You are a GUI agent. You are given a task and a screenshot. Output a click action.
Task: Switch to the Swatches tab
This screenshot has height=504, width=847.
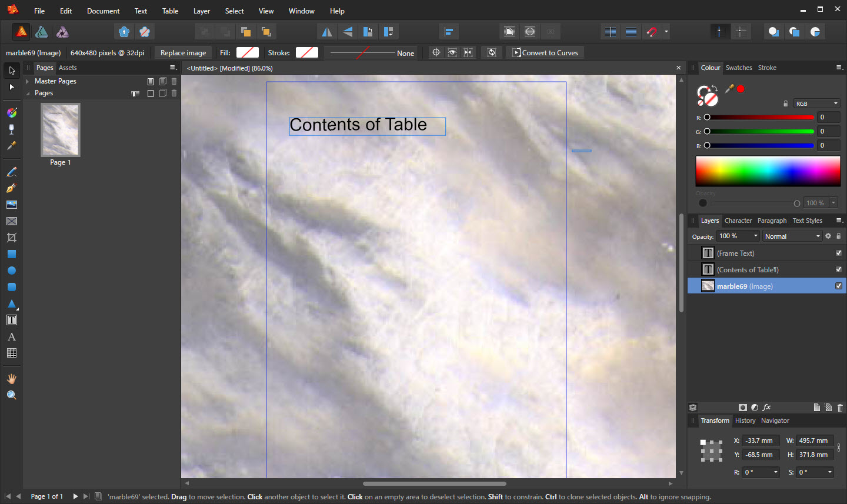pyautogui.click(x=738, y=68)
